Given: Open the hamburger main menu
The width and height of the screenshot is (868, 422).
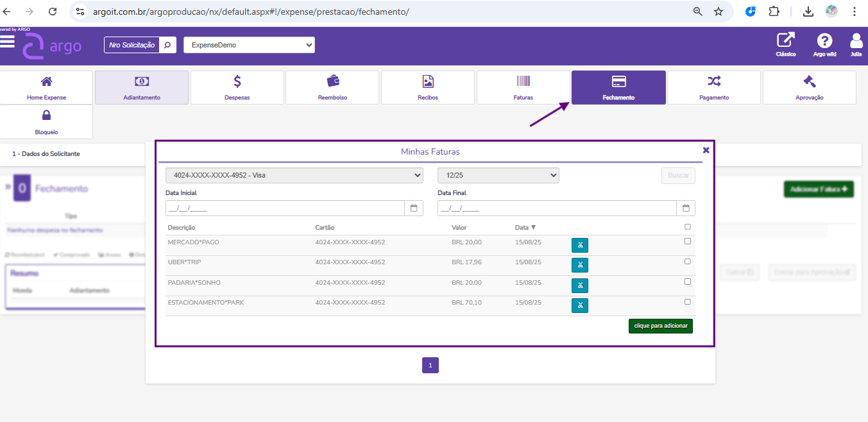Looking at the screenshot, I should coord(8,42).
